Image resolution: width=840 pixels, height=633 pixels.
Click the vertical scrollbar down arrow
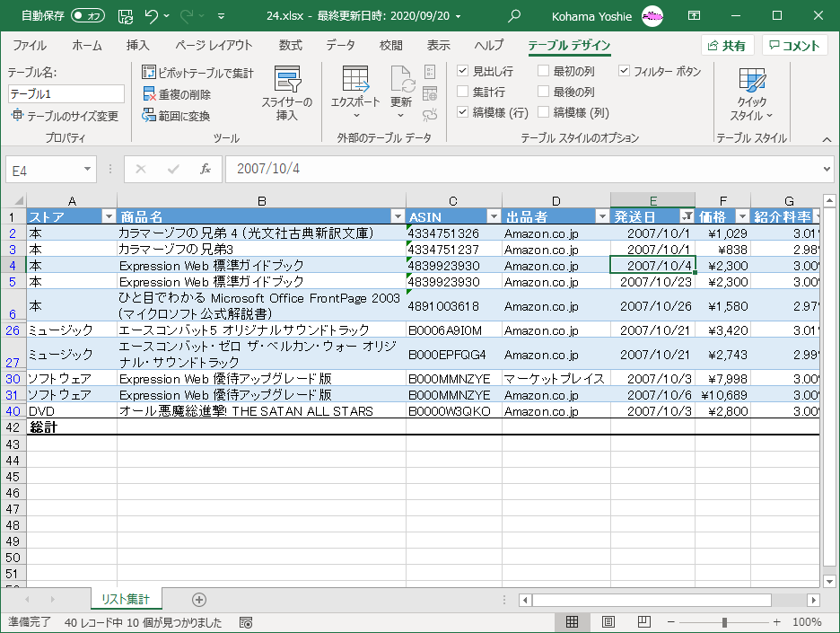click(x=829, y=582)
